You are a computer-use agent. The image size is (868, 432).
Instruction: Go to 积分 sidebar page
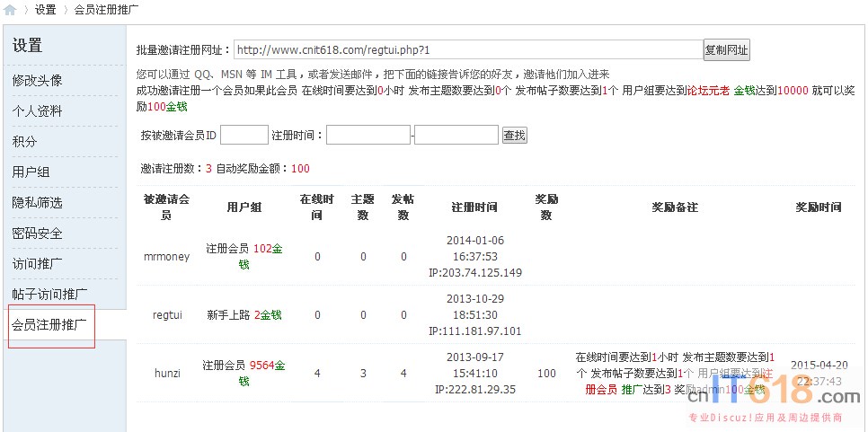[25, 142]
